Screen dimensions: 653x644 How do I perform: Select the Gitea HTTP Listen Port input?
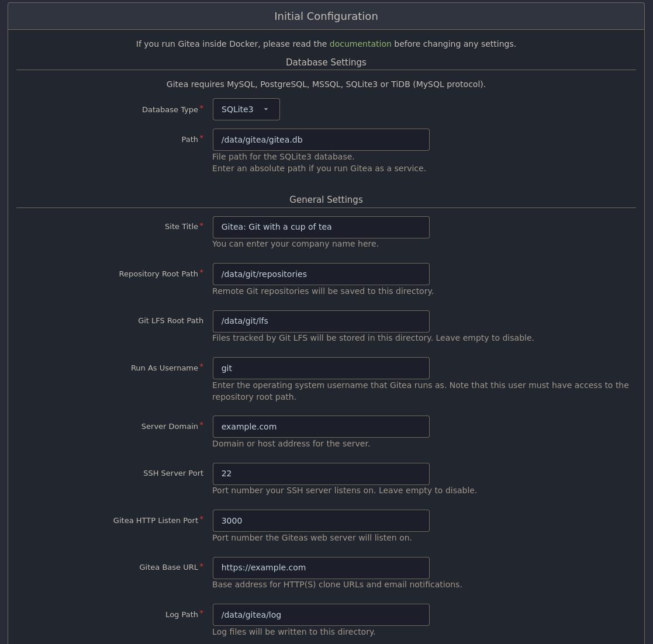321,521
